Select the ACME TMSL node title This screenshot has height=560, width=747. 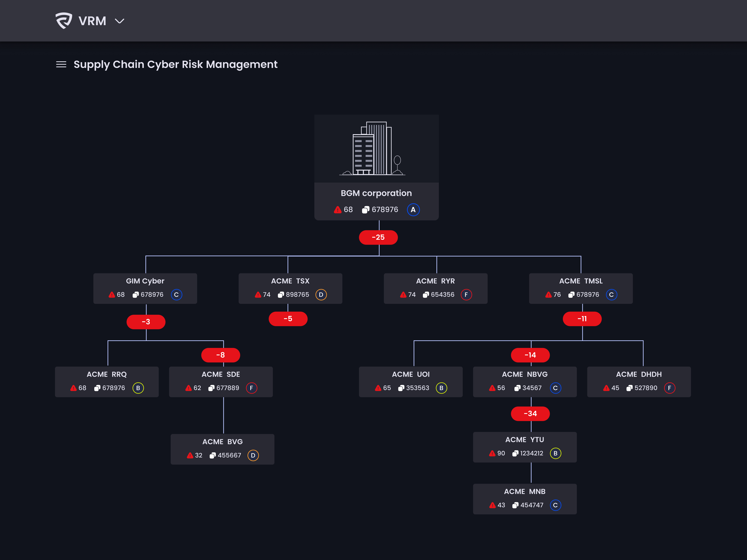point(581,281)
